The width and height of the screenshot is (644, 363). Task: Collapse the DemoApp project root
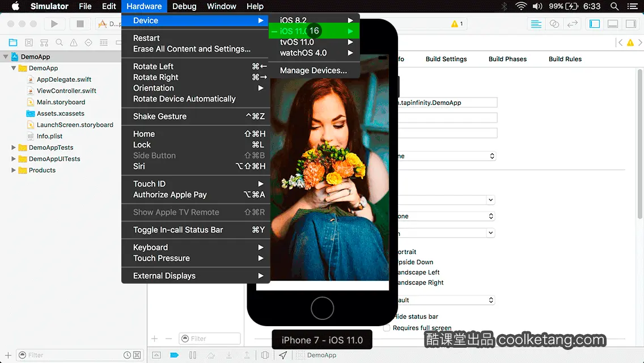pyautogui.click(x=6, y=57)
